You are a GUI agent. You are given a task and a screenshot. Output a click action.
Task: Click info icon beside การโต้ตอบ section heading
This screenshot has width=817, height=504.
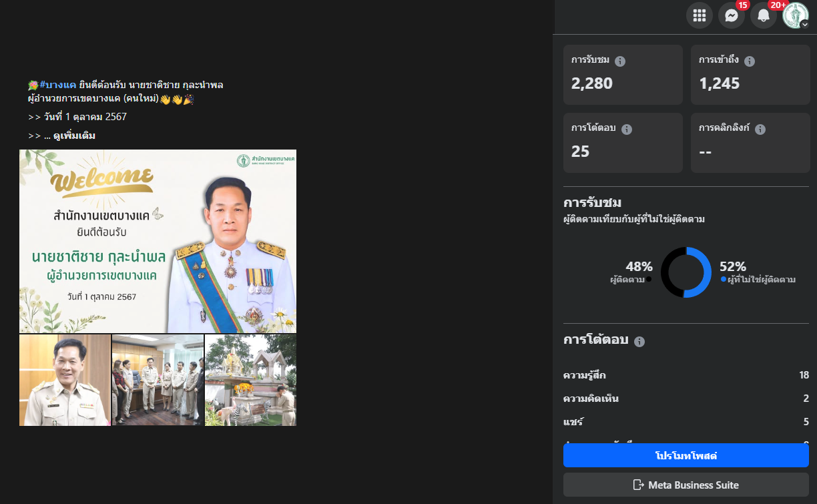pos(639,342)
